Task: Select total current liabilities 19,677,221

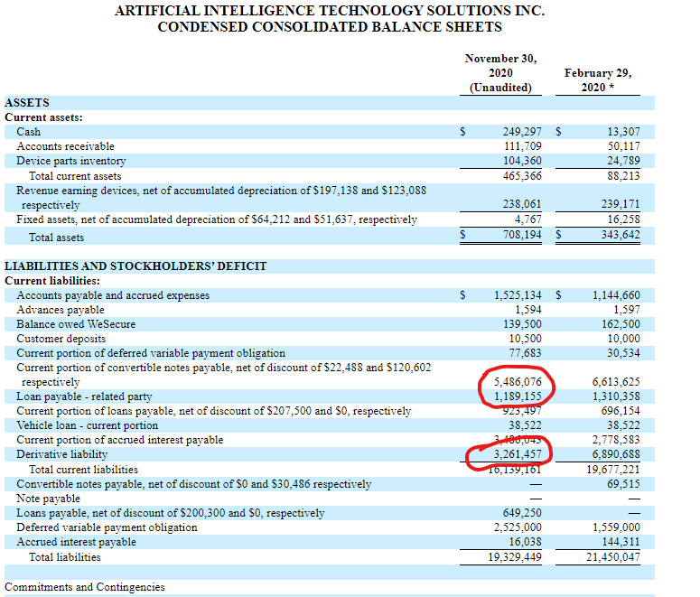Action: (613, 470)
